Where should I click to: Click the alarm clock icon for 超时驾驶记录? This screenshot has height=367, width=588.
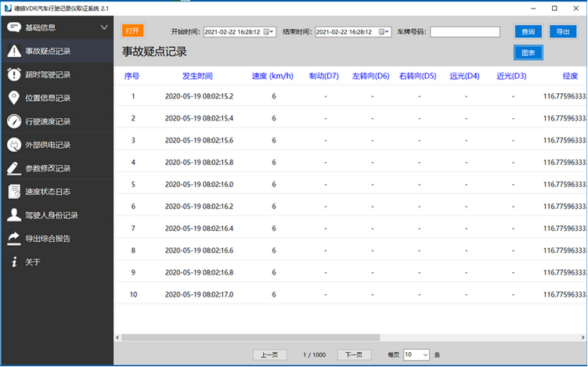[13, 74]
